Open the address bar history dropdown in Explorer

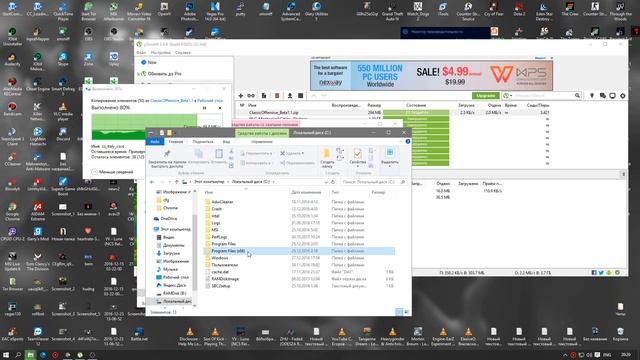point(326,182)
